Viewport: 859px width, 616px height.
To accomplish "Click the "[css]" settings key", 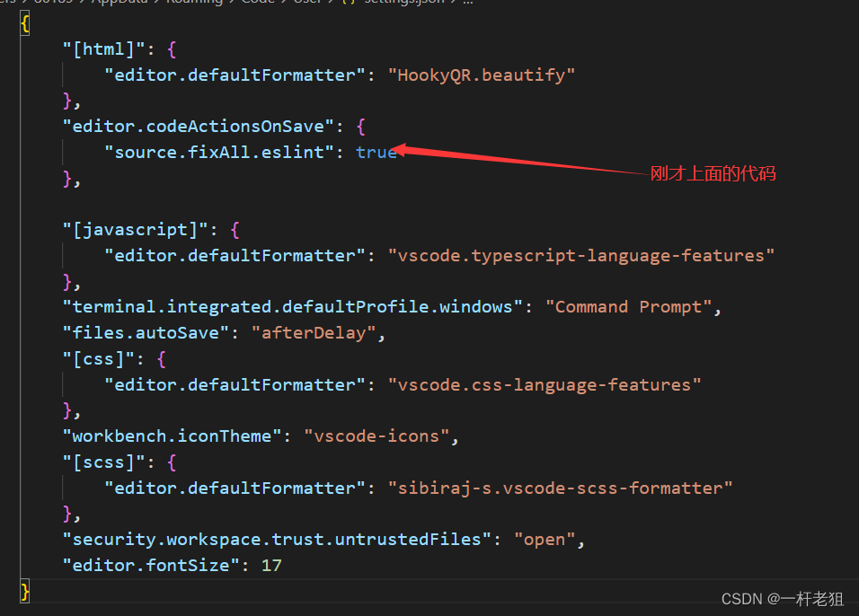I will 99,359.
